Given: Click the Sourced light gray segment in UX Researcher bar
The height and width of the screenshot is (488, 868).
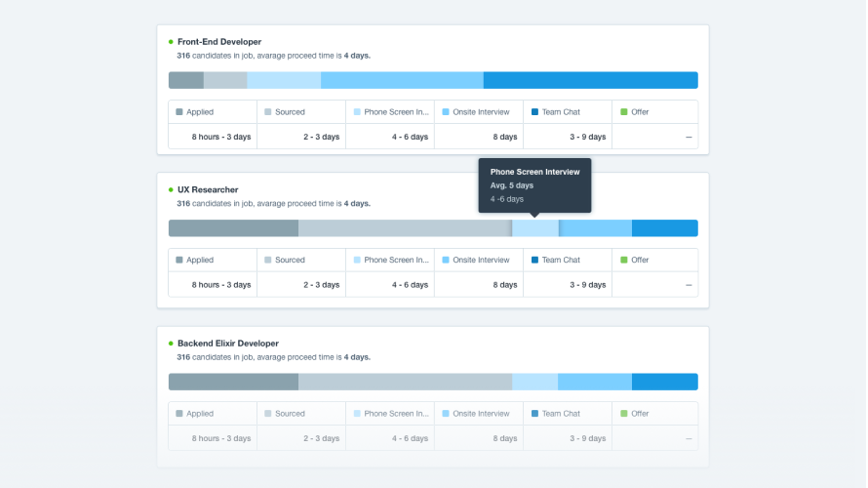Looking at the screenshot, I should click(404, 228).
